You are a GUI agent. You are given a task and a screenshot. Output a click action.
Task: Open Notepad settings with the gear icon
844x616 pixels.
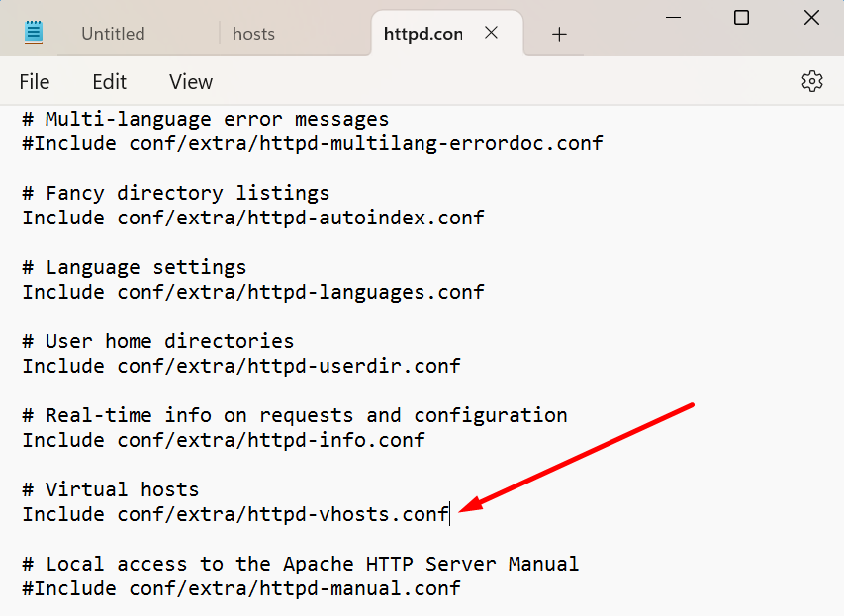point(811,81)
